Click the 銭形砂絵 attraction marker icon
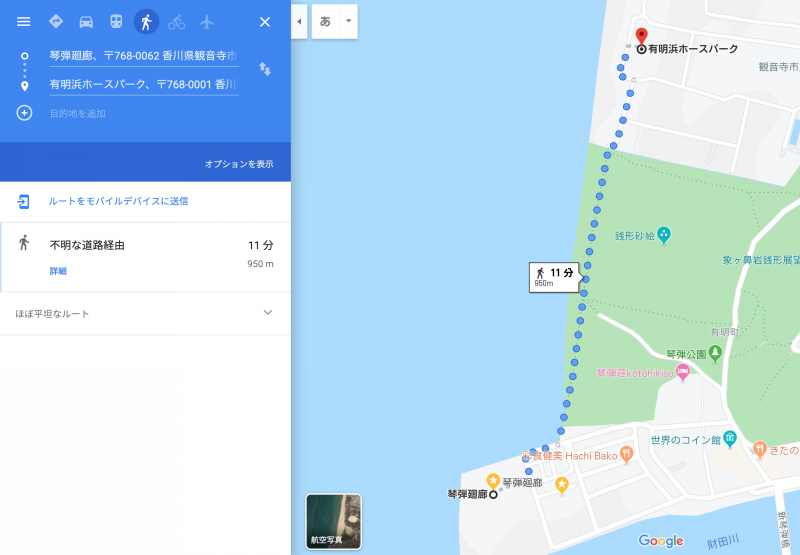The height and width of the screenshot is (555, 800). point(664,235)
